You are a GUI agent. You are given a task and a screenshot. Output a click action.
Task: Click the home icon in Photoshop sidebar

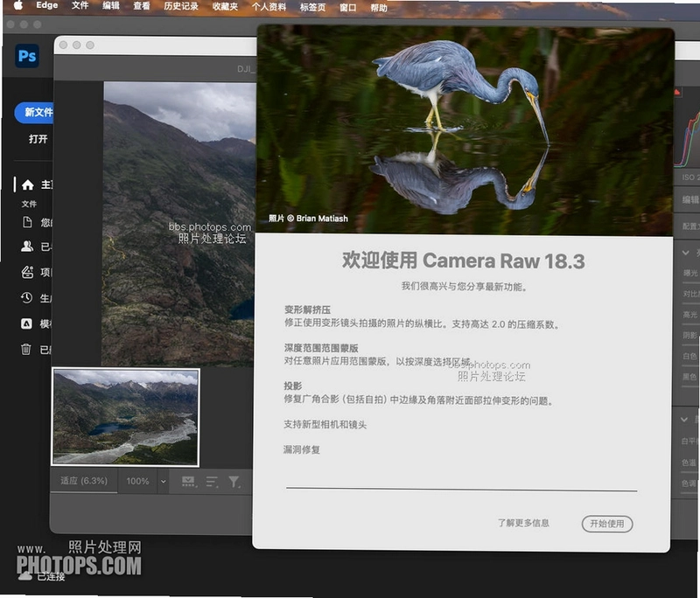point(28,184)
